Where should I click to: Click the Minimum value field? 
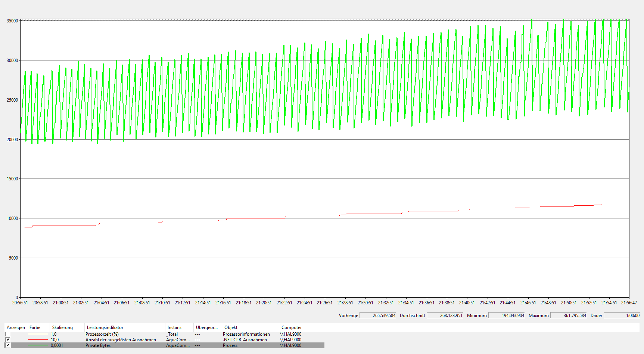coord(507,316)
